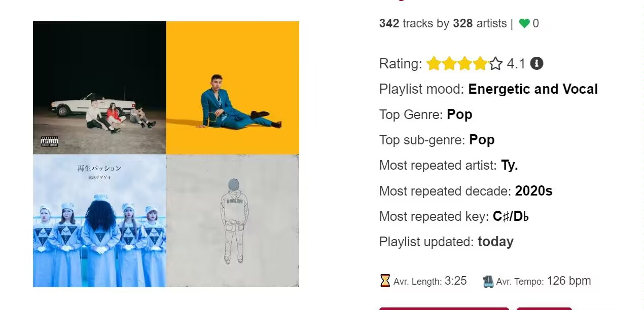This screenshot has width=644, height=310.
Task: Open the blue Japanese album cover
Action: coord(99,221)
